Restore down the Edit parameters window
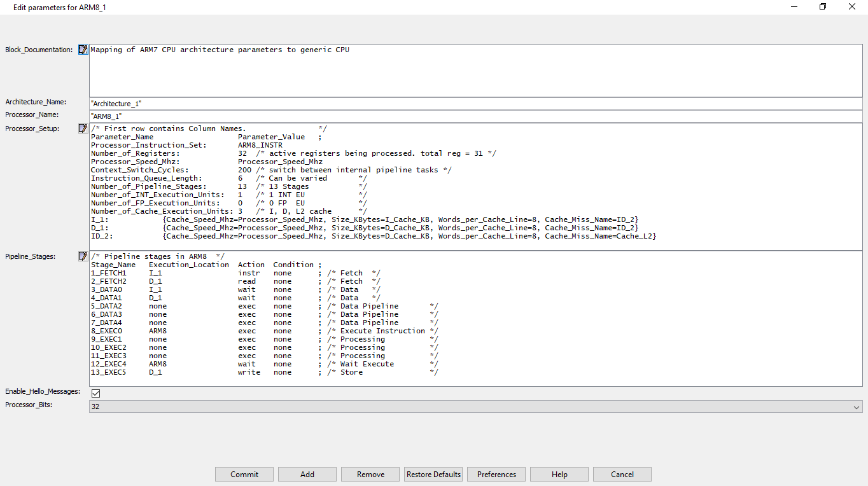 pyautogui.click(x=823, y=6)
